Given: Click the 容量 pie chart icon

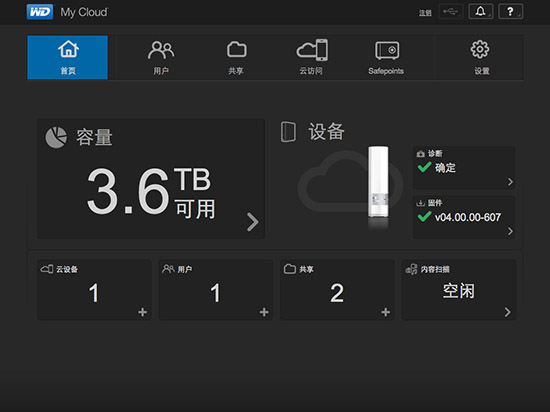Looking at the screenshot, I should pos(56,137).
